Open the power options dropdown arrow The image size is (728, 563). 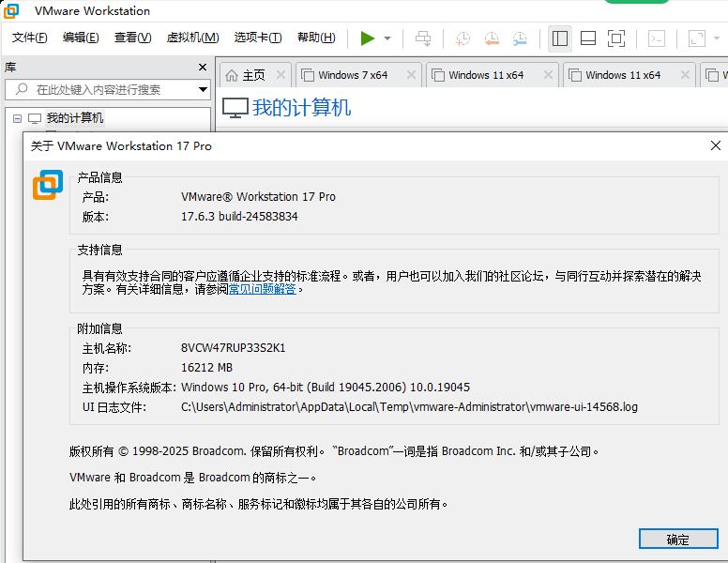point(387,38)
